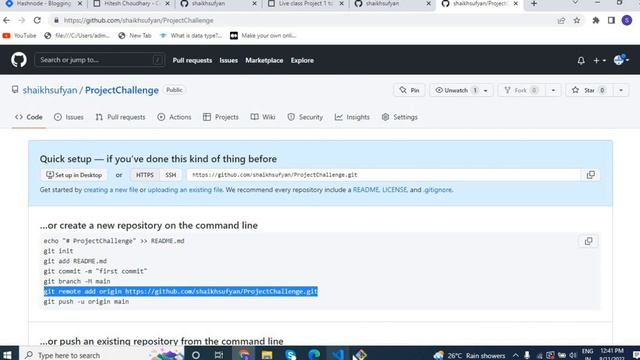Click Issues in top navigation bar
This screenshot has height=360, width=640.
click(x=229, y=60)
